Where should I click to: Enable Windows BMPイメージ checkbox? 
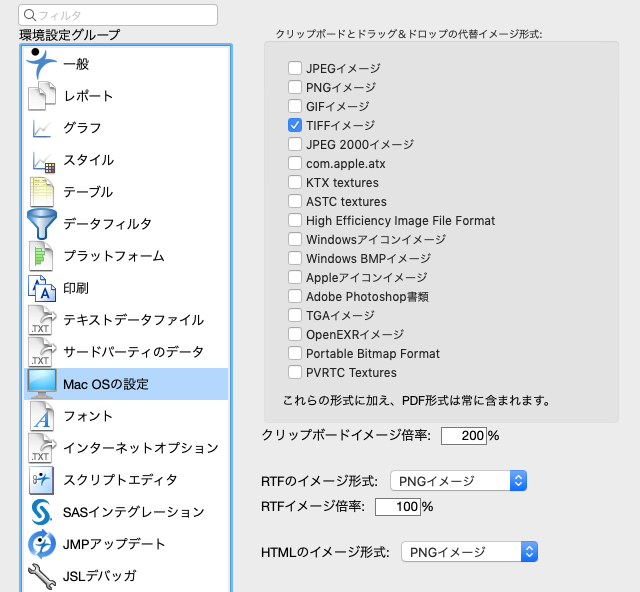click(x=295, y=258)
